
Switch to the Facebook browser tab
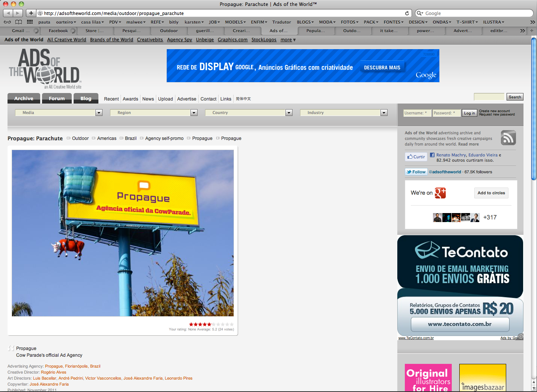click(x=59, y=31)
